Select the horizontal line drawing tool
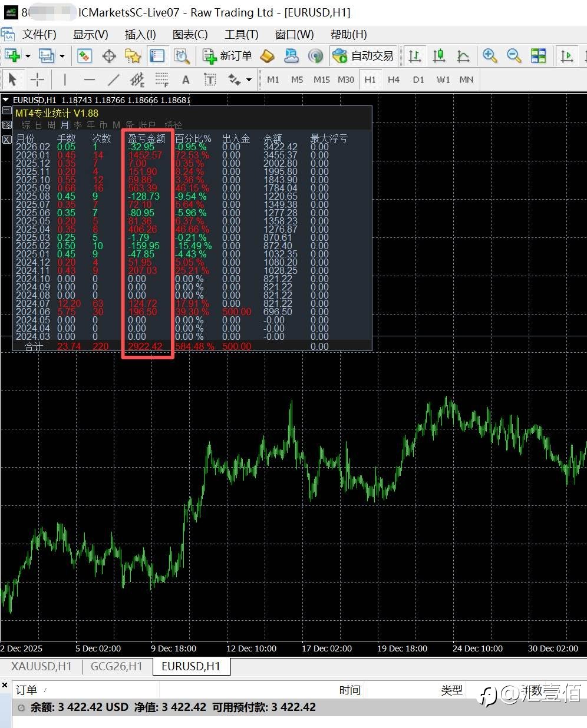Screen dimensions: 587x728 point(89,79)
